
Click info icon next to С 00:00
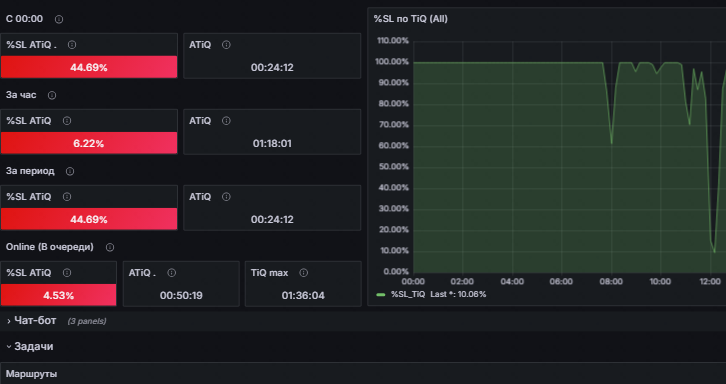(59, 19)
